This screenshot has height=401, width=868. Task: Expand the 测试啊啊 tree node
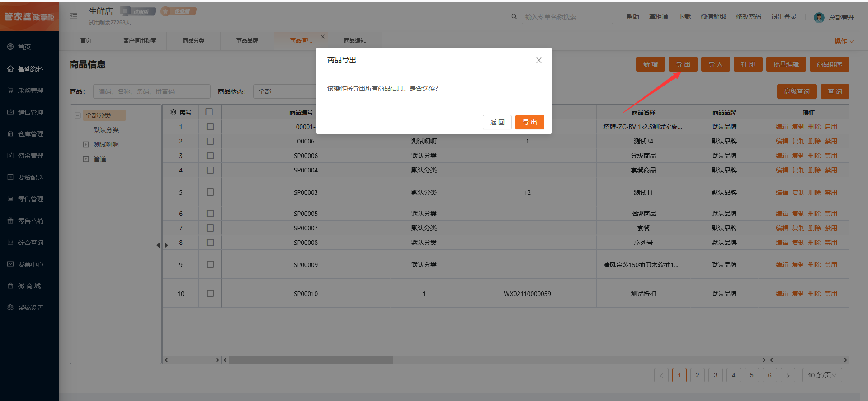pyautogui.click(x=86, y=144)
